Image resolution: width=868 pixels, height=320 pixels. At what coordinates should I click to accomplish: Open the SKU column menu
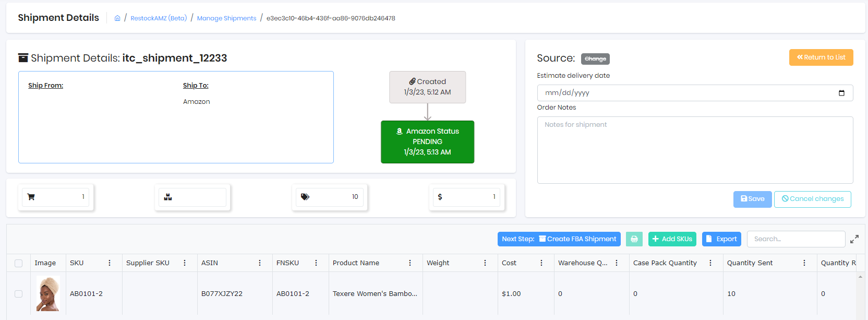point(110,263)
